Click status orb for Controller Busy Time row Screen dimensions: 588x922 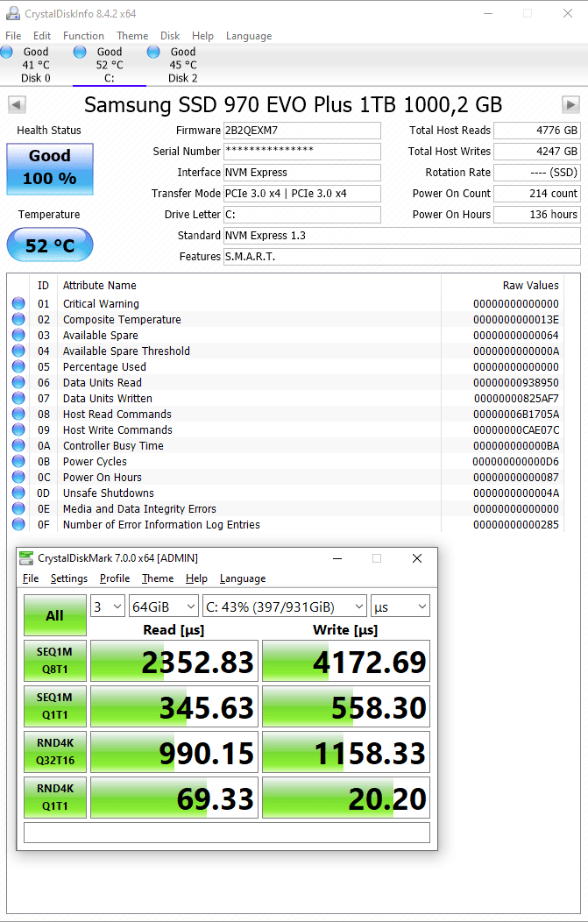18,445
